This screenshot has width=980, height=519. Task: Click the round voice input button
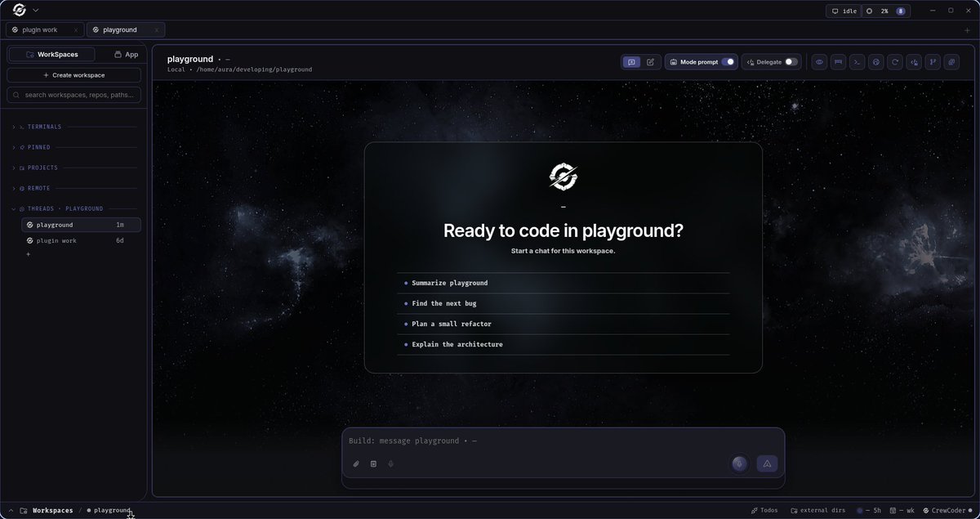[x=740, y=463]
